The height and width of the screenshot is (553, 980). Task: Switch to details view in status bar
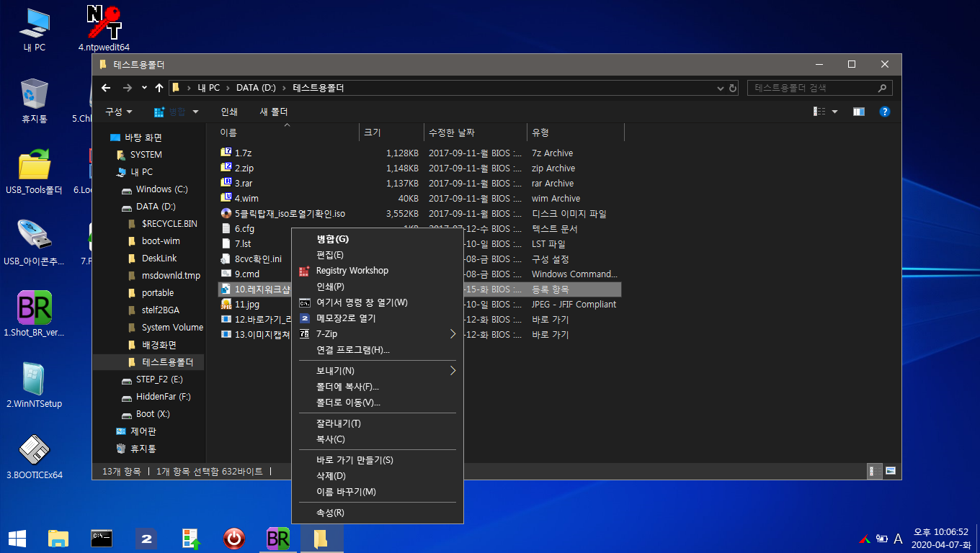coord(873,471)
